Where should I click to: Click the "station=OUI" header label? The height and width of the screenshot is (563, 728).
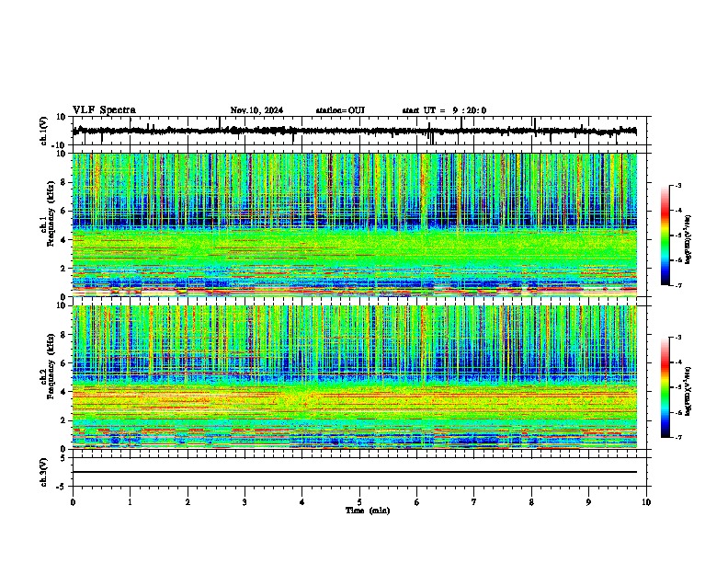pyautogui.click(x=340, y=110)
